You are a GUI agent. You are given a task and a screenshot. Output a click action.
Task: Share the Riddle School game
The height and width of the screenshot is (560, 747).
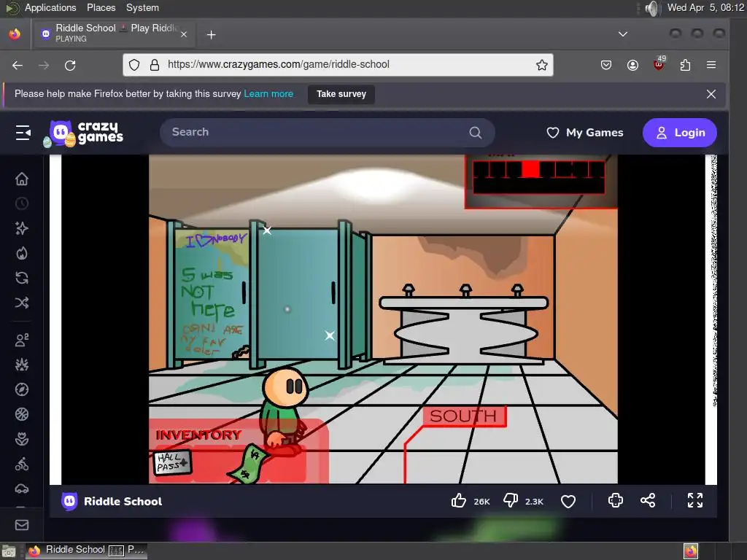pyautogui.click(x=648, y=500)
